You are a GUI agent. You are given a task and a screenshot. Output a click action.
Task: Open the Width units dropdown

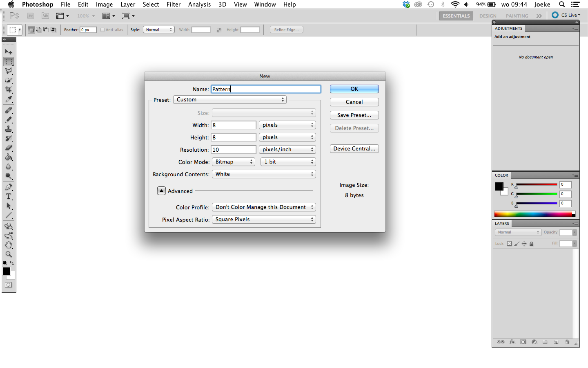287,125
